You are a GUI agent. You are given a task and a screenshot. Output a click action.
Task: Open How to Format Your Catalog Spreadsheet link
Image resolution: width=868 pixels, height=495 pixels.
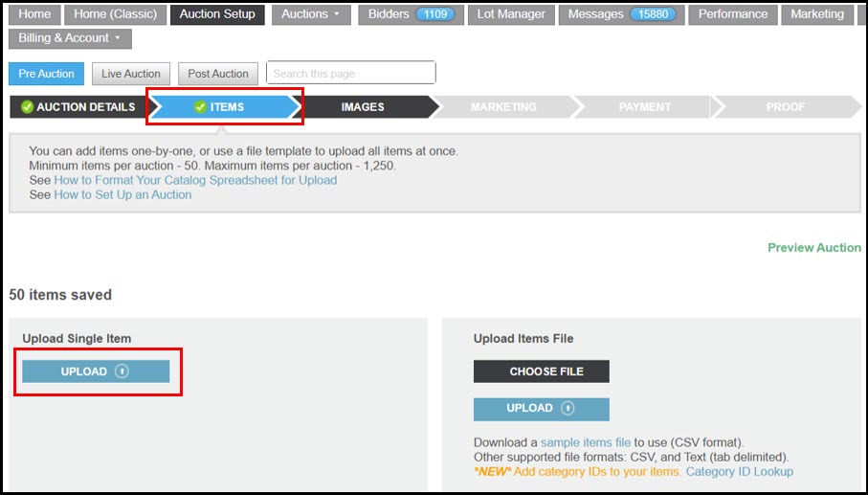click(x=195, y=180)
